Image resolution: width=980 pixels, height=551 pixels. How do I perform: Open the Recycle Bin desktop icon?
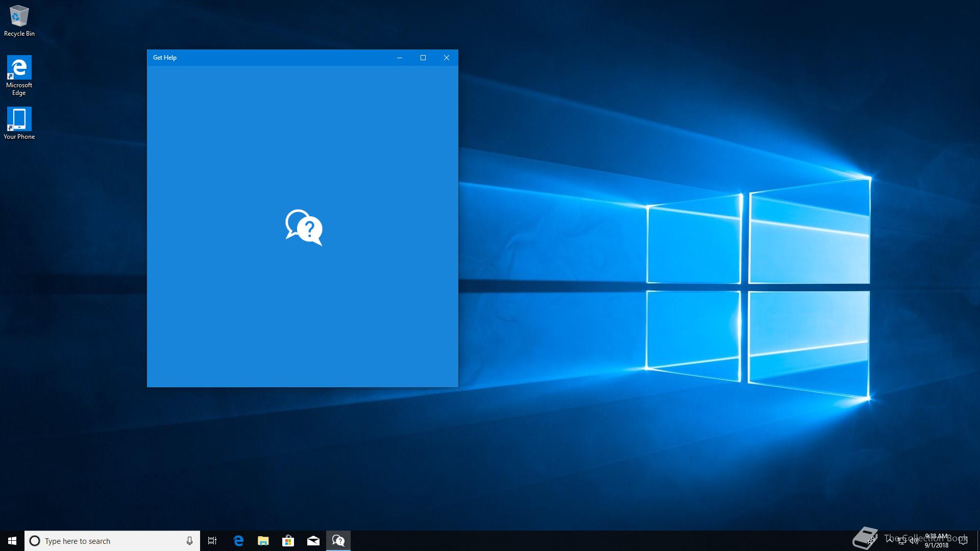[19, 21]
